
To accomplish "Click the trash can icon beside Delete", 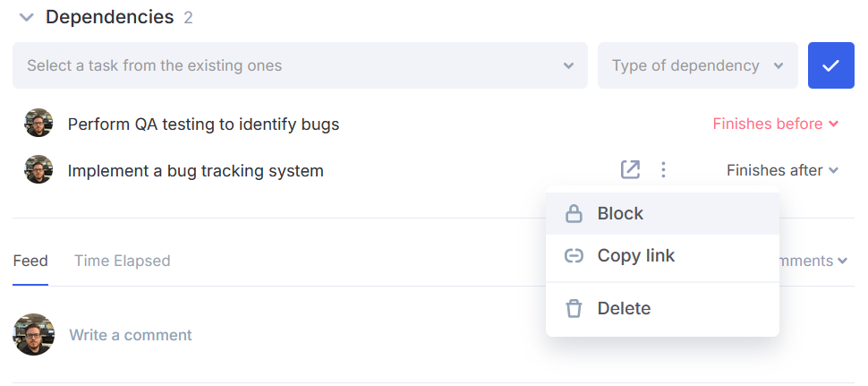I will 574,308.
